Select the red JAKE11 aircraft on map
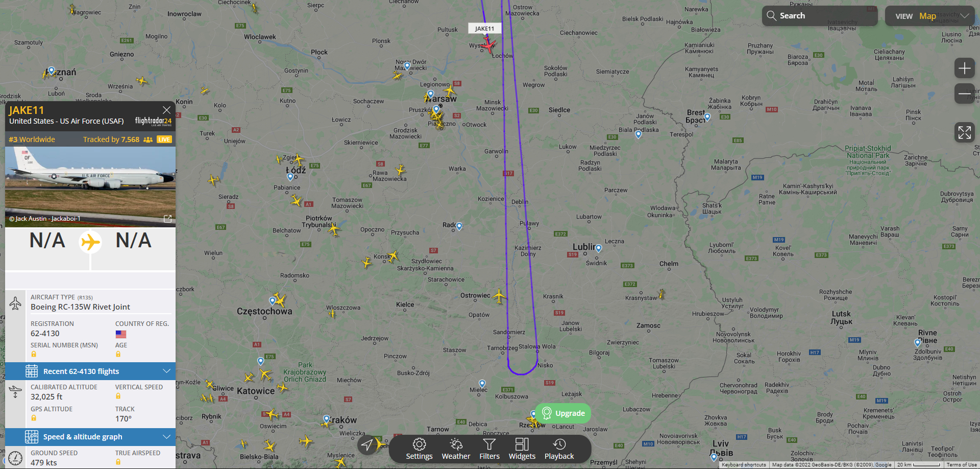The width and height of the screenshot is (980, 469). pos(488,45)
